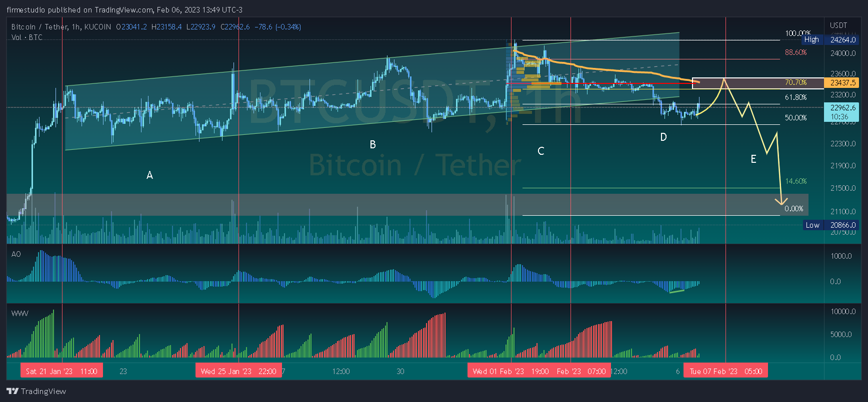Click the wave label C
868x402 pixels.
(540, 151)
